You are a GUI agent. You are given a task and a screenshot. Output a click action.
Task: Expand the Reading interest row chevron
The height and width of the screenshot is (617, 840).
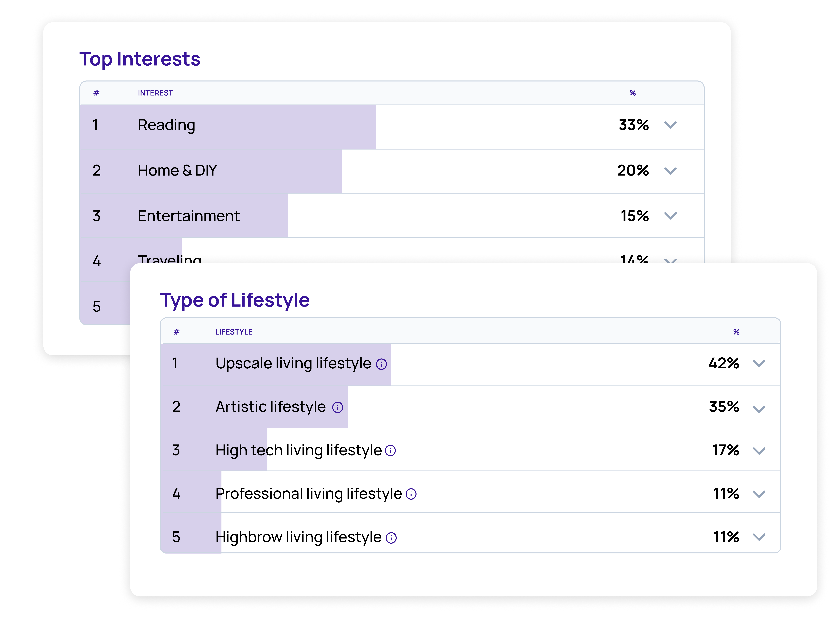click(670, 125)
